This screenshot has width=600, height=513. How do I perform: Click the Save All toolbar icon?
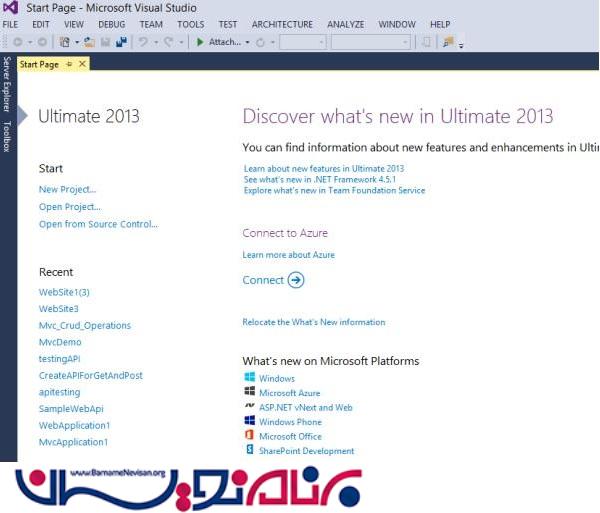point(122,42)
